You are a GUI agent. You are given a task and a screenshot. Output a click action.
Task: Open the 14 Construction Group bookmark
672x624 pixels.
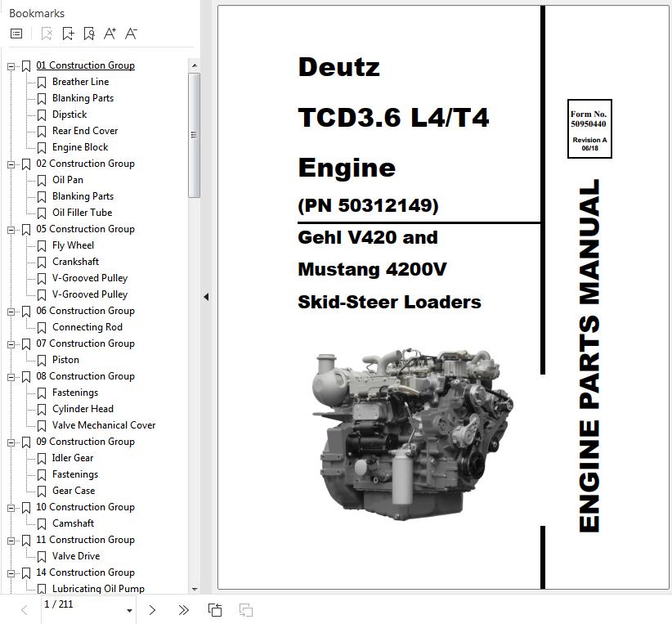85,572
